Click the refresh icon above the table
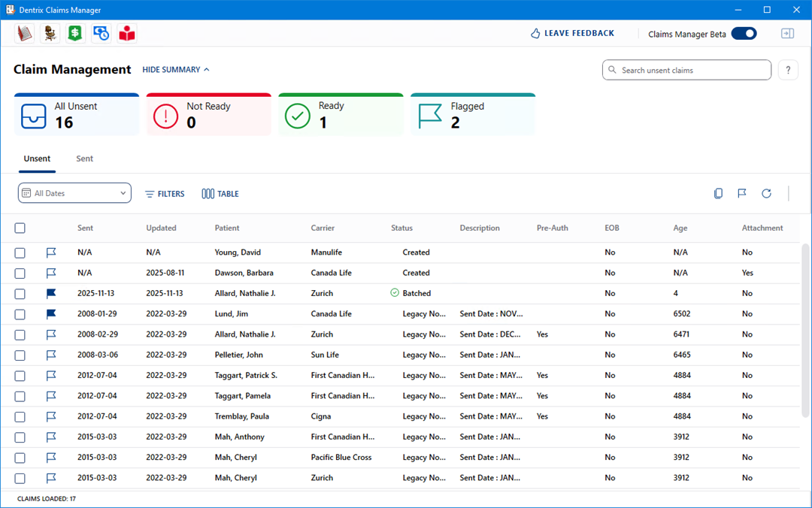 pyautogui.click(x=766, y=194)
